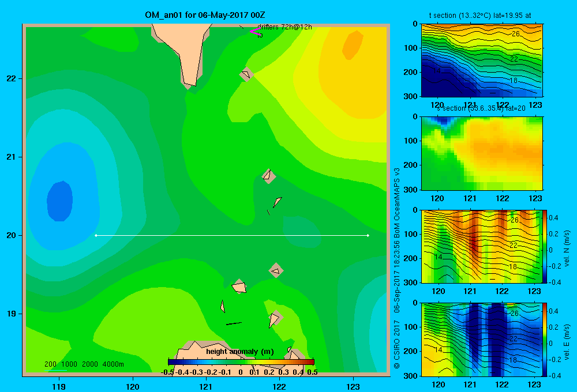
Task: Click the vel. E vertical colorbar
Action: [545, 340]
